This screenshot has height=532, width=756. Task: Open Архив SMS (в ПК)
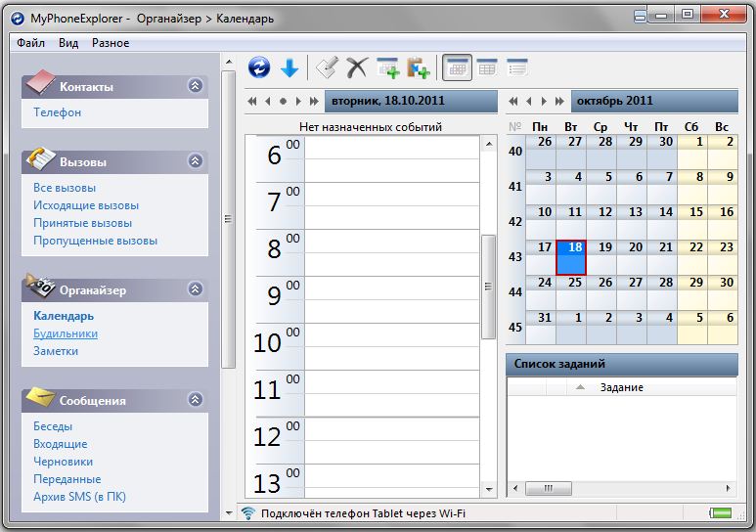(x=79, y=497)
